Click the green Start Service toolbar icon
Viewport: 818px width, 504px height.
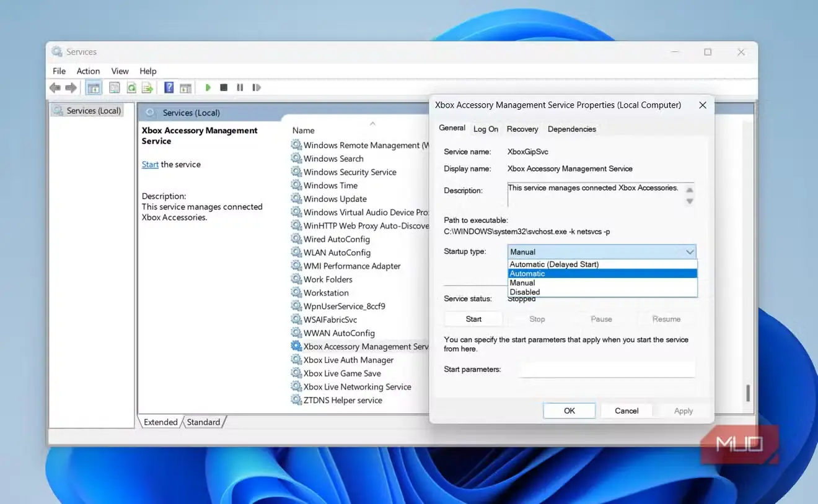(208, 88)
